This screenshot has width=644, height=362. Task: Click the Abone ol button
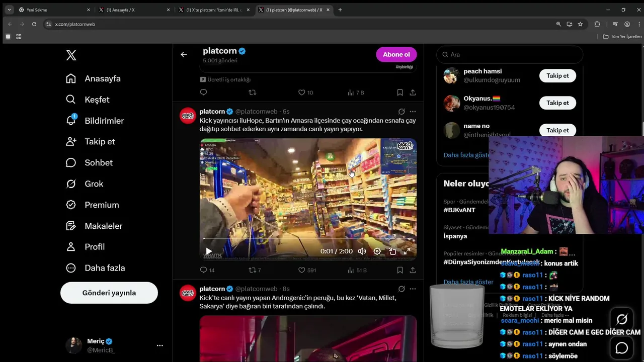point(396,54)
